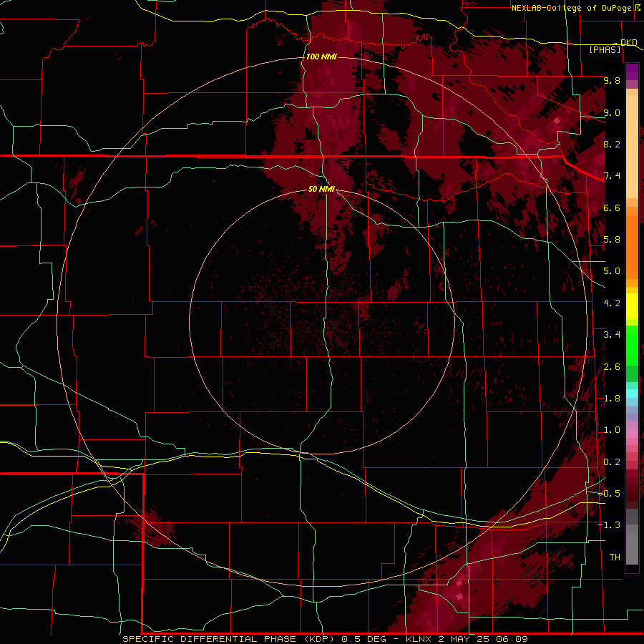Click the NEXLAB-College of DuPage credit text
644x644 pixels.
pos(571,8)
